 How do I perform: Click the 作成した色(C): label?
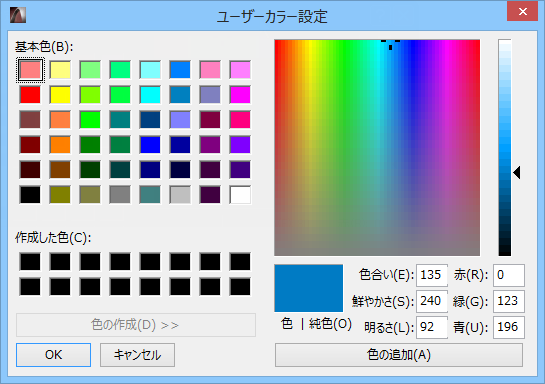tap(53, 238)
